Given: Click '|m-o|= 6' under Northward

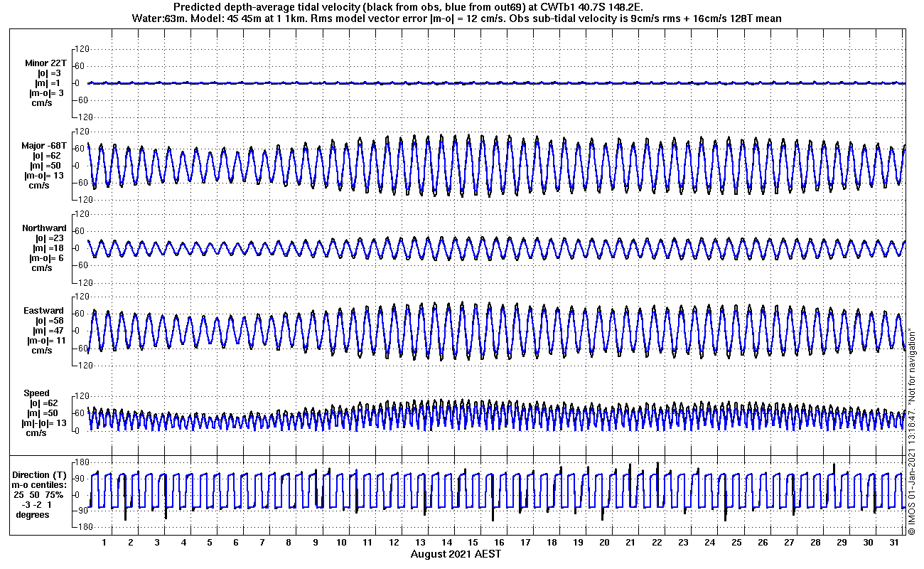Looking at the screenshot, I should click(46, 258).
